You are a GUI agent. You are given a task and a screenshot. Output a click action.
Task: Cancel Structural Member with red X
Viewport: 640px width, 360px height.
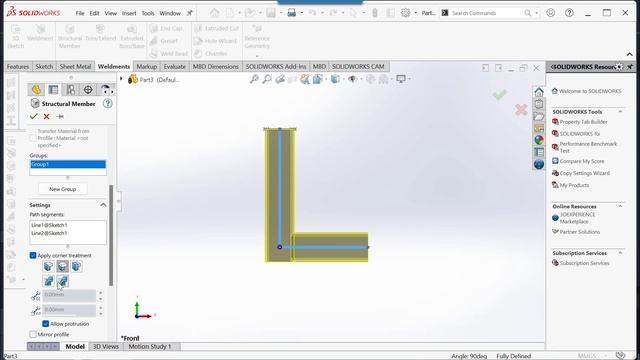(x=47, y=116)
